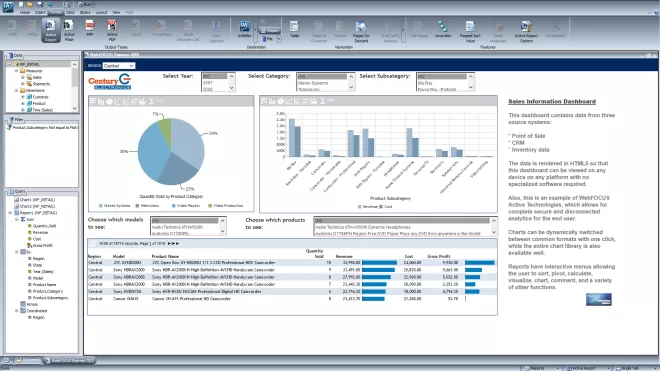Toggle the Active Report output button
660x371 pixels.
[51, 30]
